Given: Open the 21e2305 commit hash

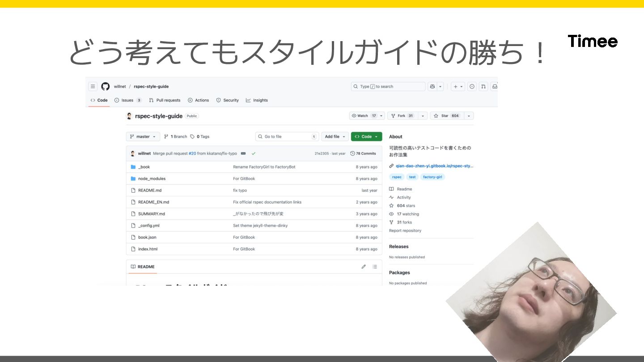Looking at the screenshot, I should tap(322, 153).
